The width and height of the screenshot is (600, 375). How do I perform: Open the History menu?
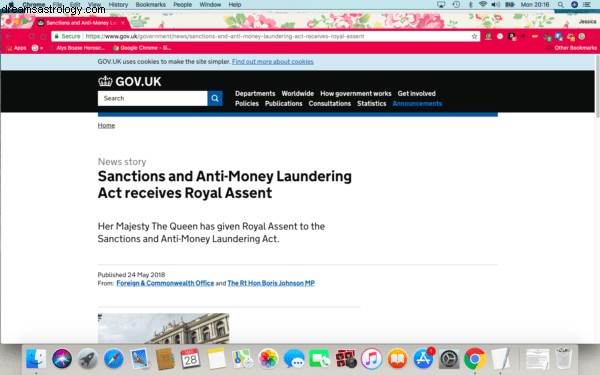[x=118, y=5]
